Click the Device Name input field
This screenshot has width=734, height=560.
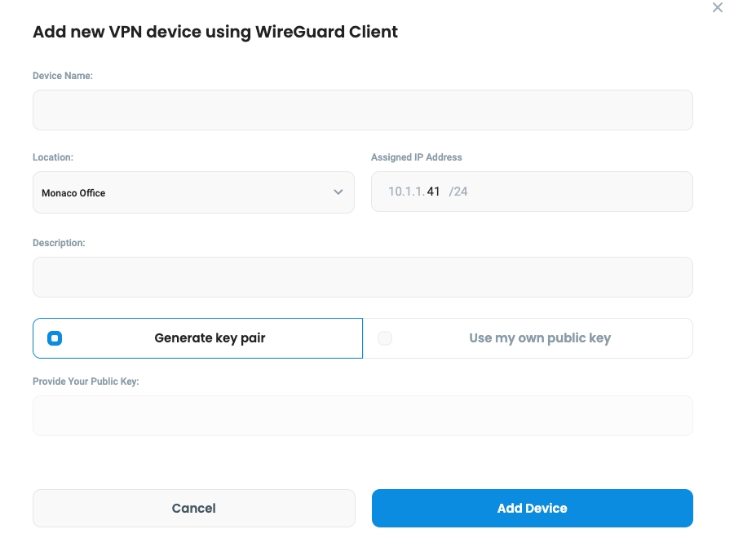pos(362,110)
